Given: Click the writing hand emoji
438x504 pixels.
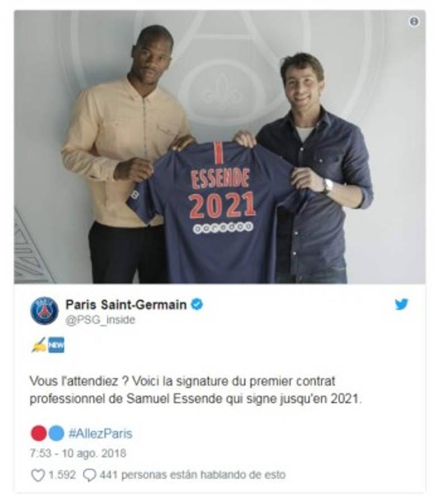Looking at the screenshot, I should point(39,346).
